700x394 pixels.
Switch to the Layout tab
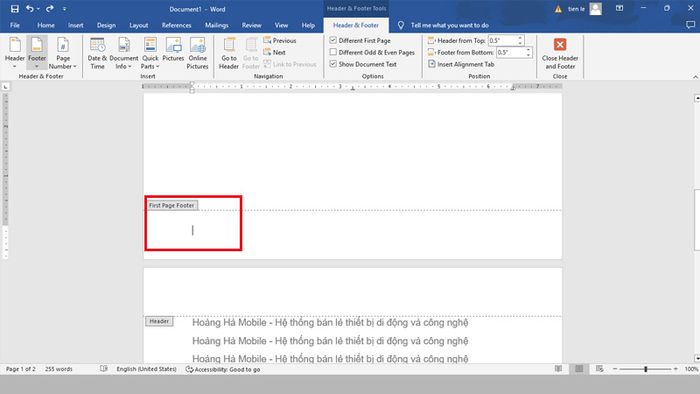pyautogui.click(x=138, y=25)
